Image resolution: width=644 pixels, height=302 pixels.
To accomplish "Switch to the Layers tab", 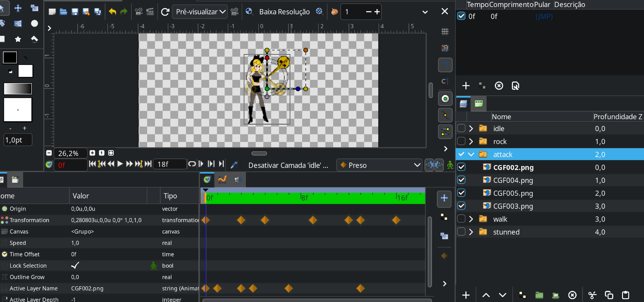I will [x=463, y=103].
